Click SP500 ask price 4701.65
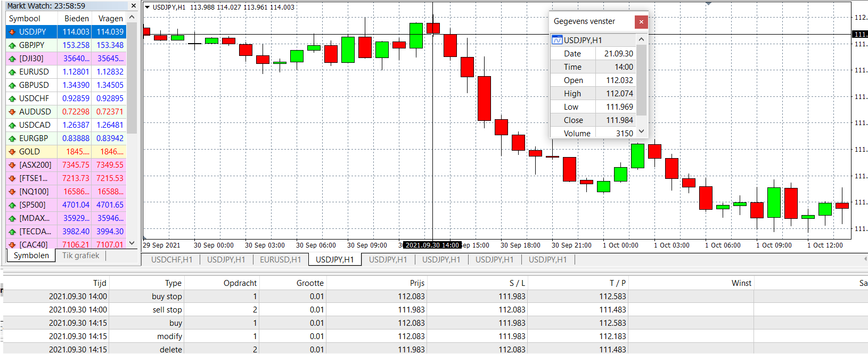This screenshot has height=354, width=868. [110, 205]
